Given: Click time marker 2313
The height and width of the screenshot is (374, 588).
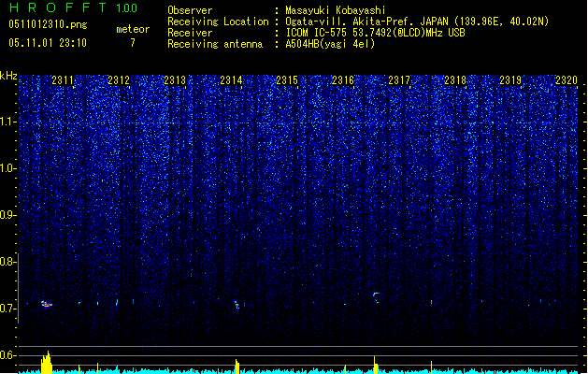Looking at the screenshot, I should pos(175,80).
